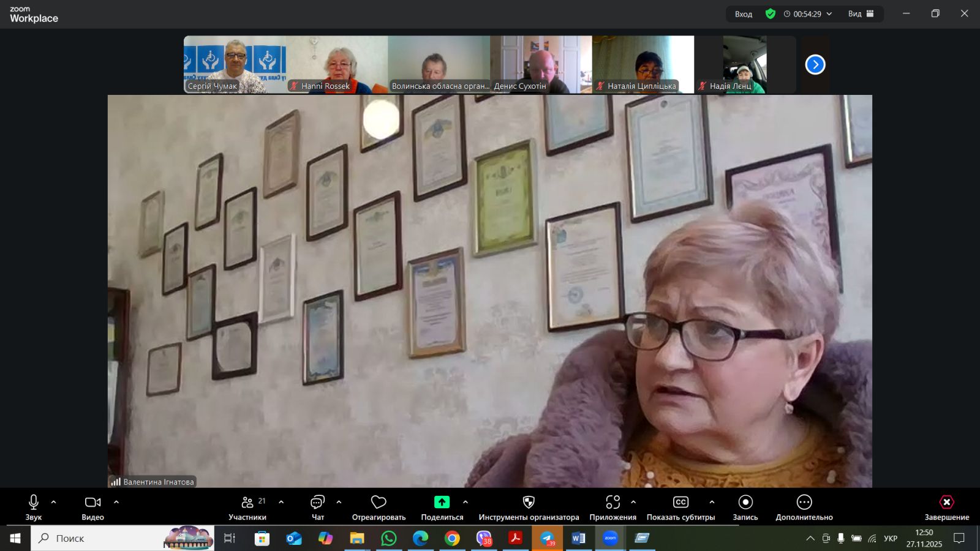Image resolution: width=980 pixels, height=551 pixels.
Task: Open the Чат chat panel
Action: pyautogui.click(x=317, y=507)
